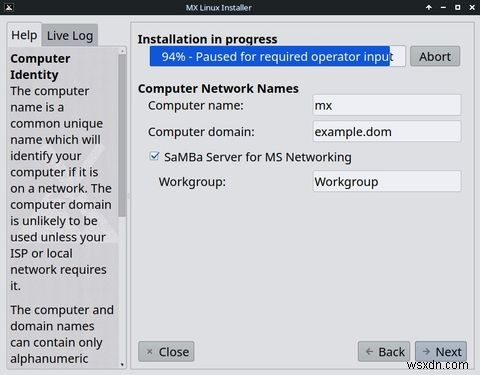Screen dimensions: 480x375
Task: Maximize the MX Linux Installer window
Action: (x=458, y=7)
